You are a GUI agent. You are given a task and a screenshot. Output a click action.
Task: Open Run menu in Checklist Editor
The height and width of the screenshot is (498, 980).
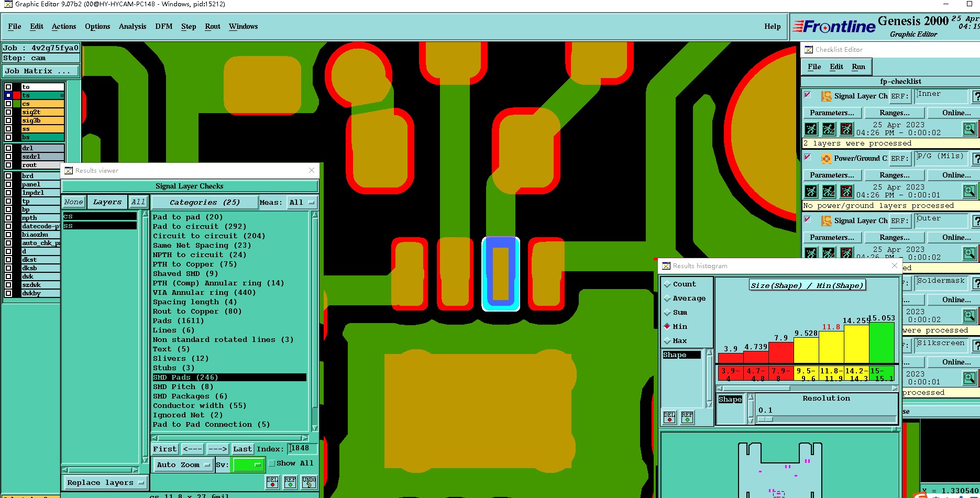[858, 67]
